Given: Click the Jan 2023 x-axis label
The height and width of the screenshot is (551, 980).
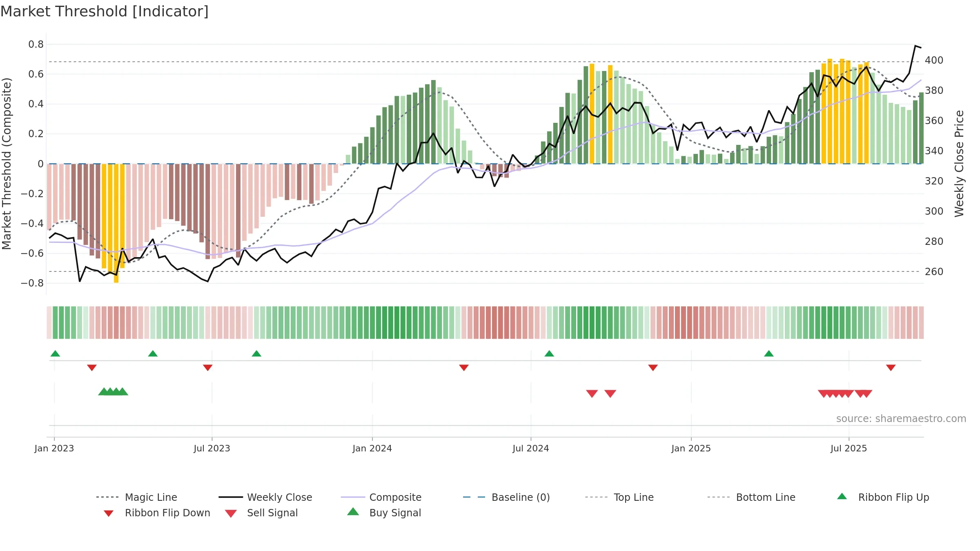Looking at the screenshot, I should 54,448.
